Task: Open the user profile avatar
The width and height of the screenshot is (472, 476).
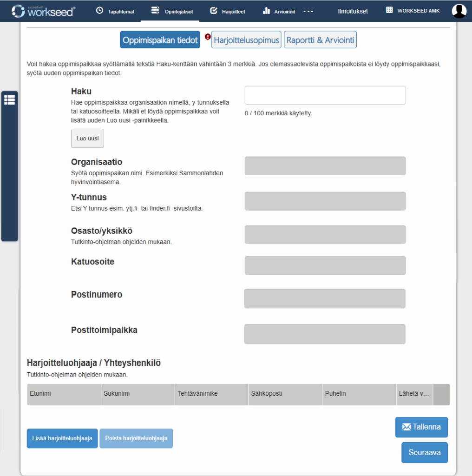Action: pyautogui.click(x=459, y=11)
